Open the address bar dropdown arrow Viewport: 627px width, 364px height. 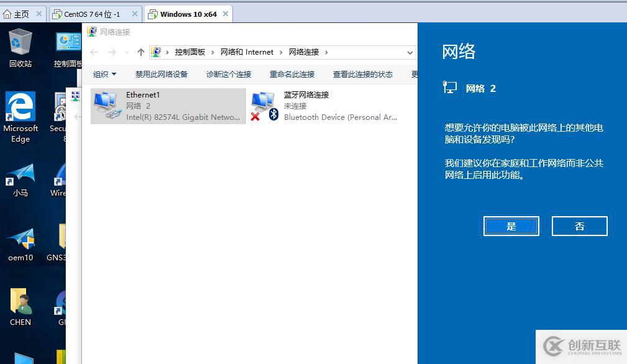(x=410, y=52)
